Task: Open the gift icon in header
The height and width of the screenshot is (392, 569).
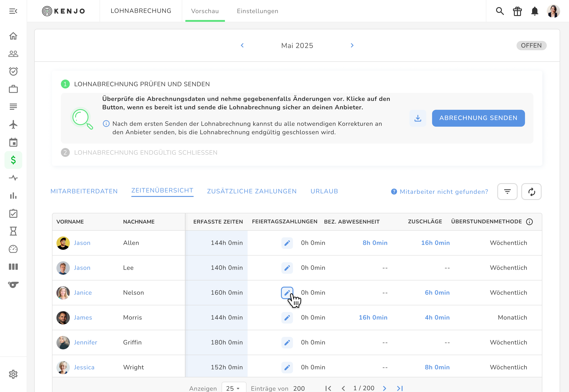Action: [x=517, y=11]
